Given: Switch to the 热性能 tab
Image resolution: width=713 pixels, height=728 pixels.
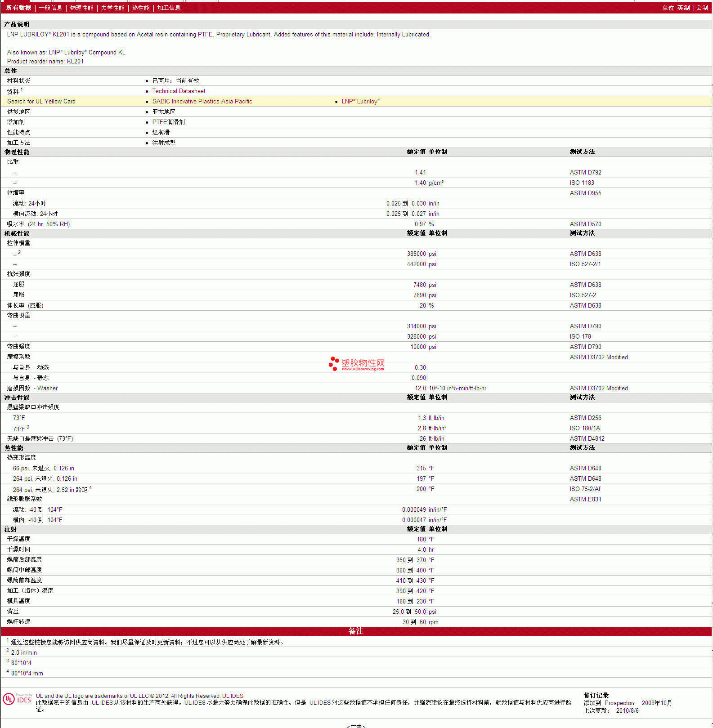Looking at the screenshot, I should coord(141,8).
